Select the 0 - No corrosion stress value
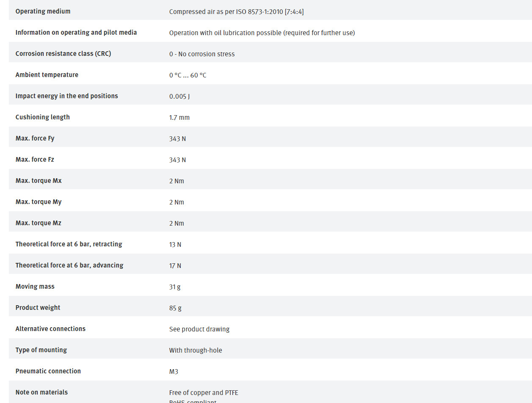This screenshot has width=532, height=403. [202, 54]
